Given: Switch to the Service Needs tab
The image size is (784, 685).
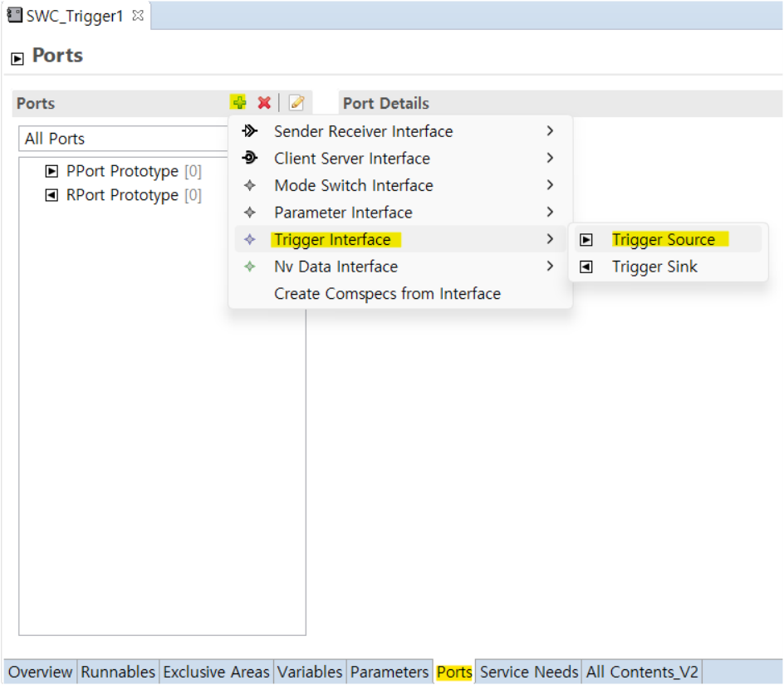Looking at the screenshot, I should coord(529,672).
